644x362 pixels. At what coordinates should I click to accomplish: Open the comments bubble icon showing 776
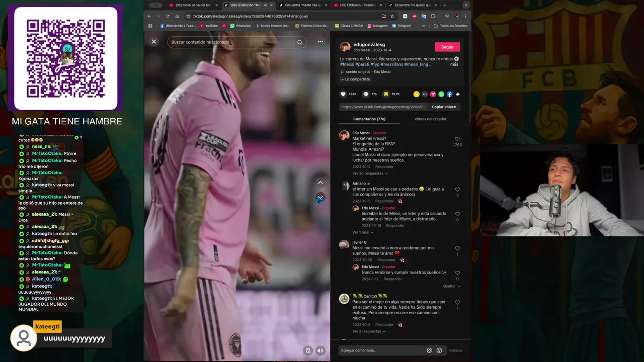[366, 94]
